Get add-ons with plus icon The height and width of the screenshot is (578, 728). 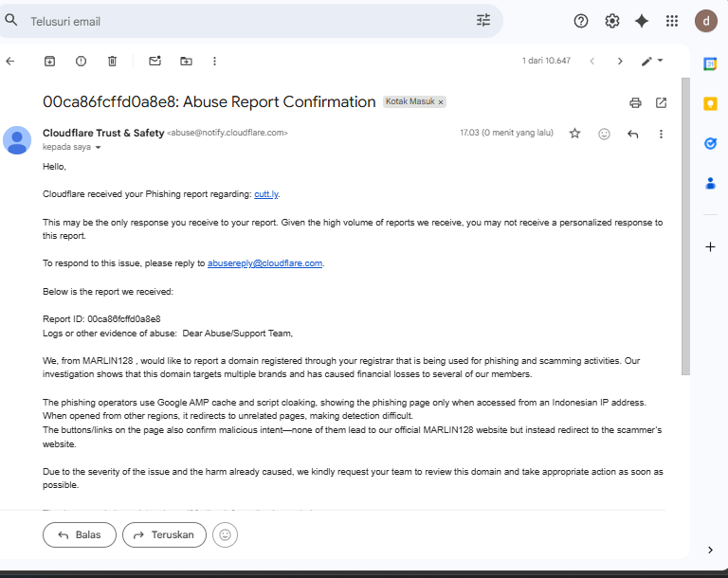pyautogui.click(x=710, y=246)
